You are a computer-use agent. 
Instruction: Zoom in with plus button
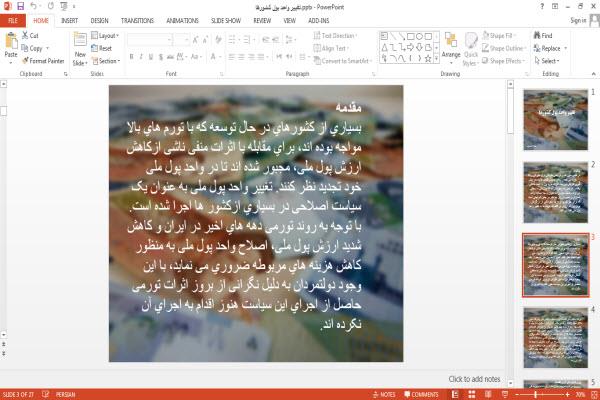[567, 394]
